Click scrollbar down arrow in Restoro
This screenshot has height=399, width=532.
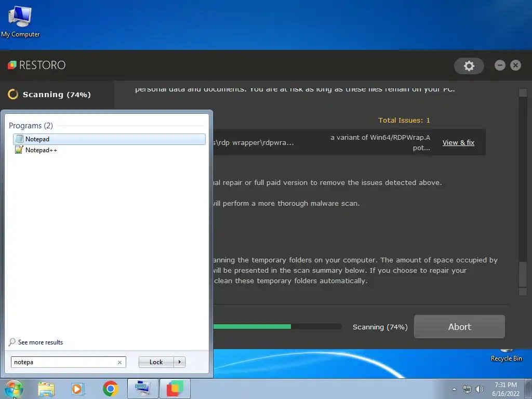click(523, 291)
